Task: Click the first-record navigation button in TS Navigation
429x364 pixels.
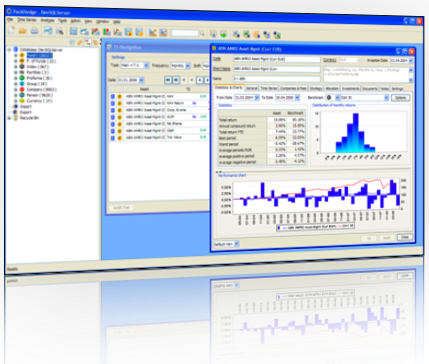Action: (168, 80)
